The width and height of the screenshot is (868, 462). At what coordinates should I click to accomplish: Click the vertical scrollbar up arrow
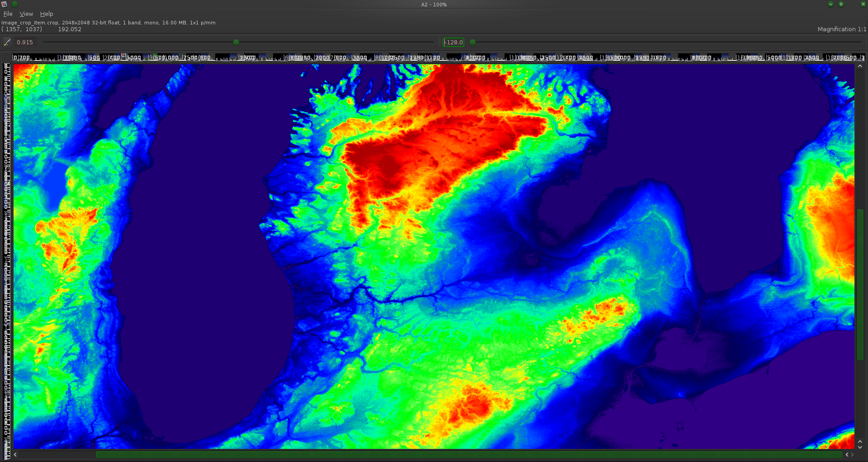[860, 66]
